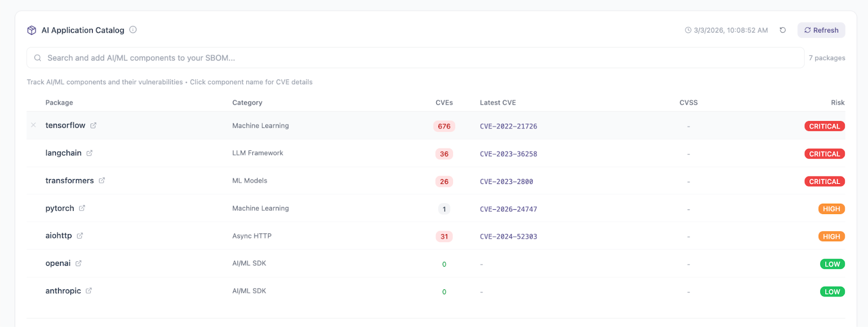
Task: Click the CVE-2022-21726 link
Action: point(508,127)
